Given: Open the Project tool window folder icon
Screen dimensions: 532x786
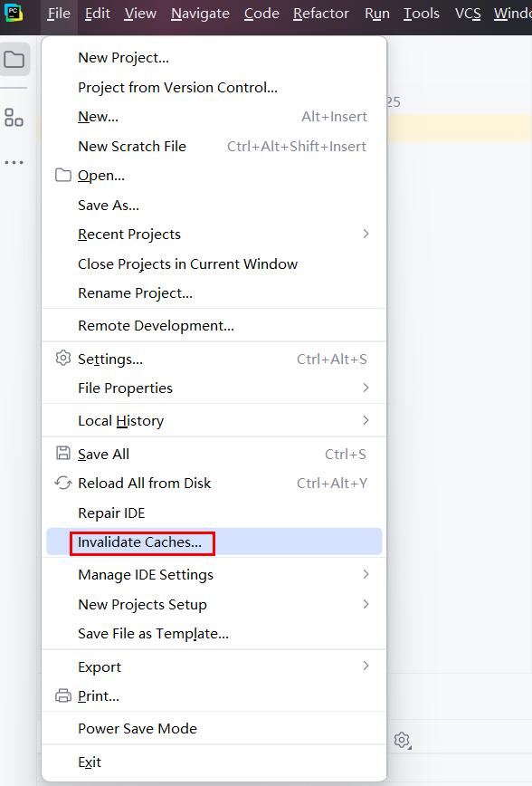Looking at the screenshot, I should coord(14,60).
